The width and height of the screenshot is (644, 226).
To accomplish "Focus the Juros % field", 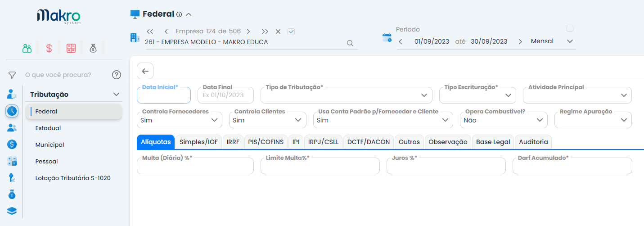I will pos(446,166).
